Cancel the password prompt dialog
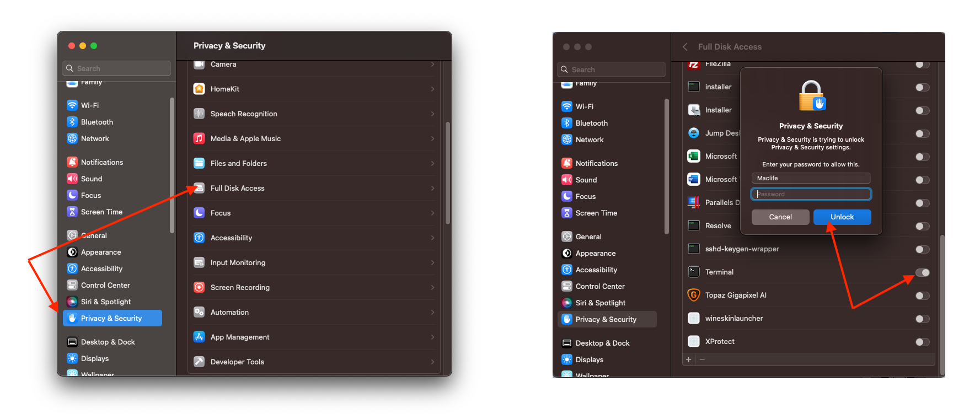This screenshot has width=980, height=414. tap(780, 217)
